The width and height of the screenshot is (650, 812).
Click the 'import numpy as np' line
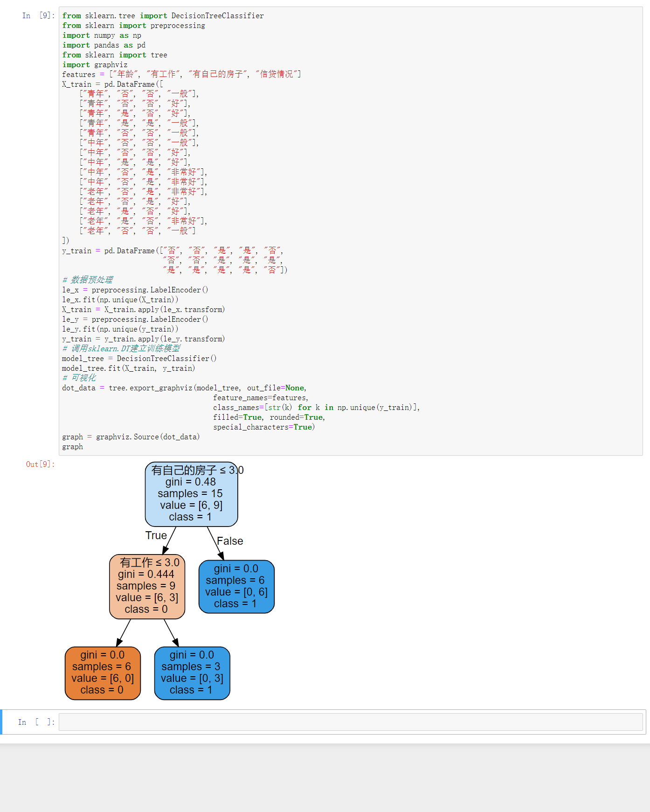[102, 35]
